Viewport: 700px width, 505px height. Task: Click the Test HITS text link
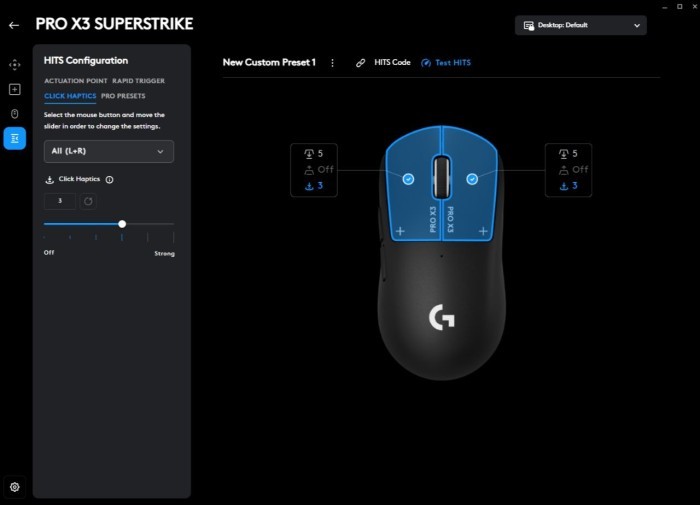point(453,63)
